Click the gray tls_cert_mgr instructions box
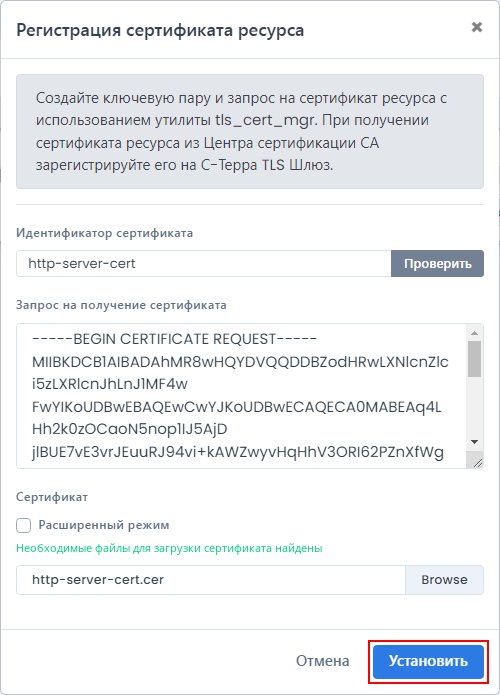500x695 pixels. (x=250, y=131)
